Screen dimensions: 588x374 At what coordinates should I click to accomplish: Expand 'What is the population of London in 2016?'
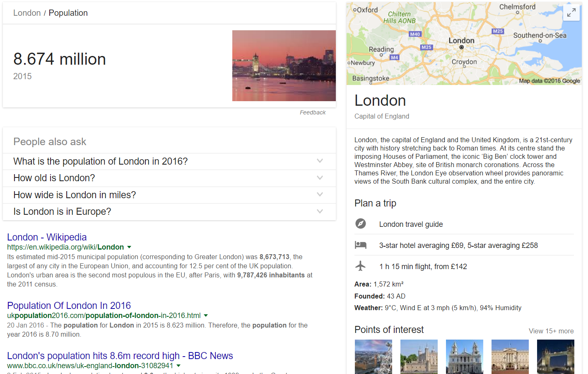tap(169, 161)
